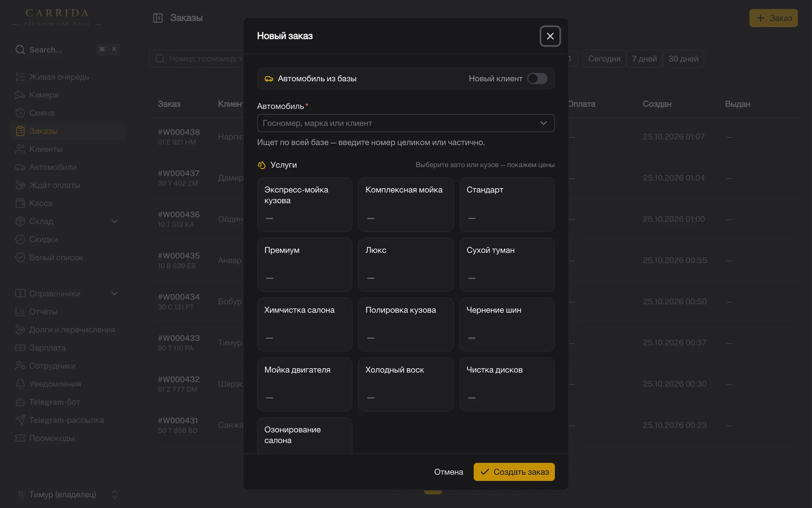Select Экспресс-мойка кузова service card

(304, 204)
